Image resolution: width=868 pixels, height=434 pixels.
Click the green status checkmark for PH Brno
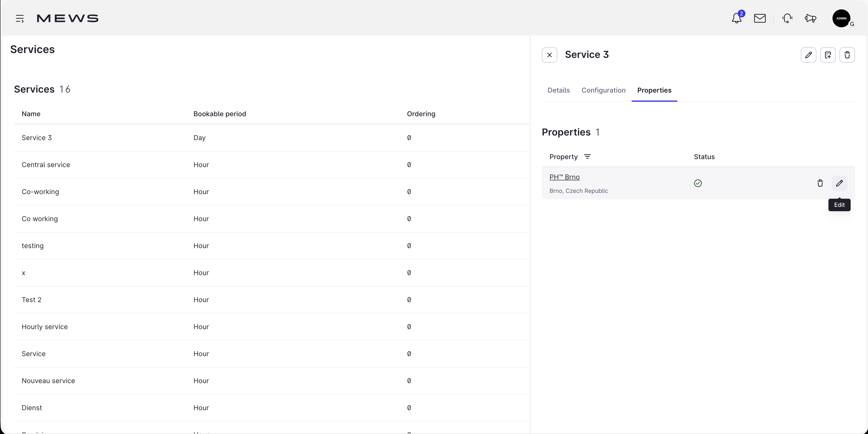click(x=698, y=183)
